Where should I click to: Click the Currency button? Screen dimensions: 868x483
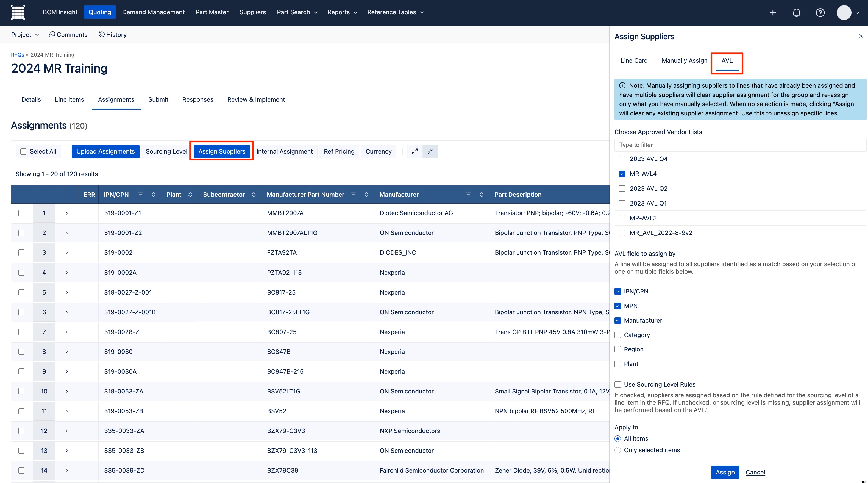tap(379, 151)
